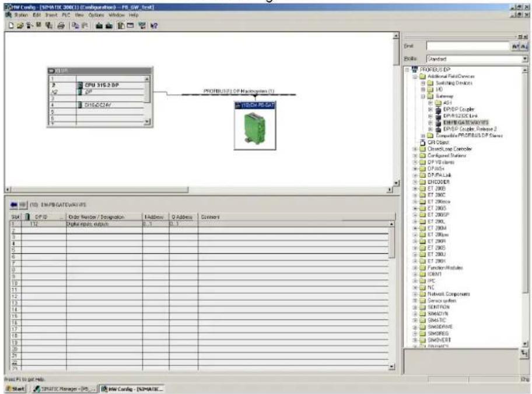The height and width of the screenshot is (394, 532).
Task: Select the Network Components folder
Action: [x=449, y=294]
